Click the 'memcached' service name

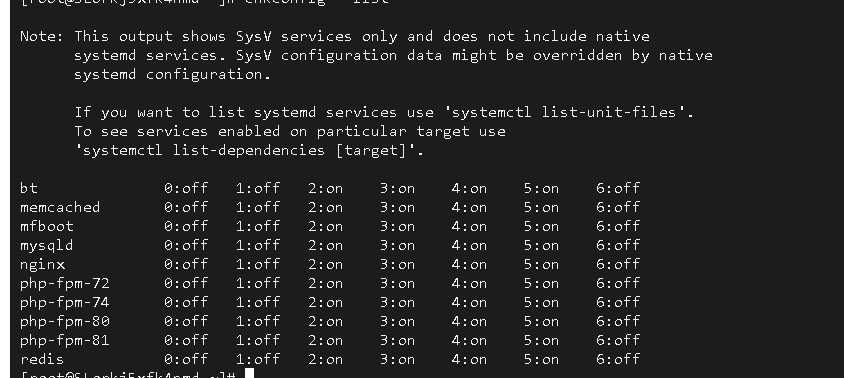[60, 207]
